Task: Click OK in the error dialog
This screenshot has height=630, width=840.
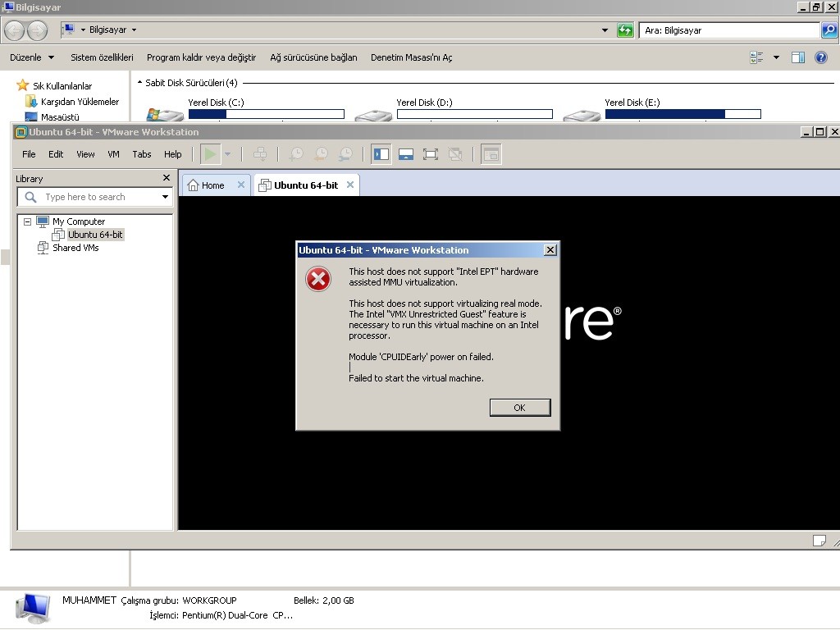Action: point(519,408)
